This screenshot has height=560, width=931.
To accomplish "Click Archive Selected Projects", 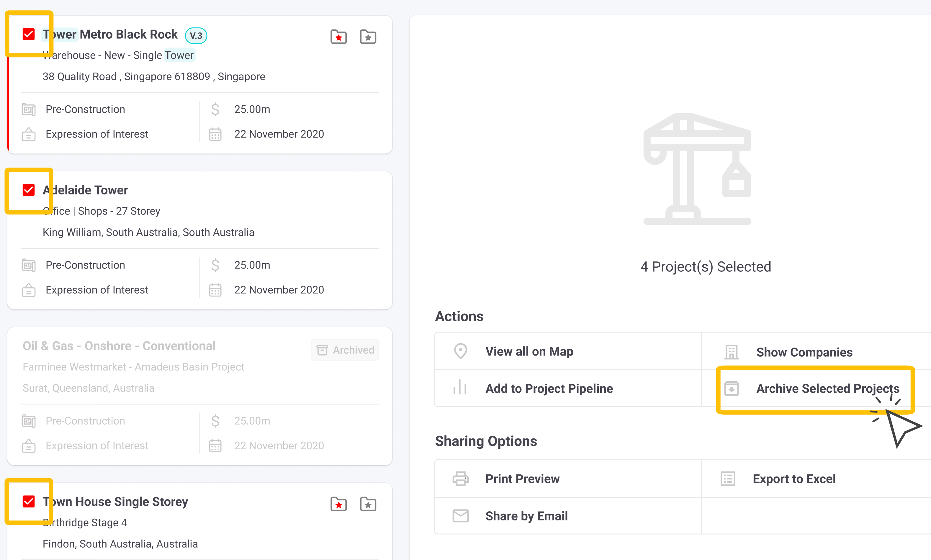I will coord(827,388).
